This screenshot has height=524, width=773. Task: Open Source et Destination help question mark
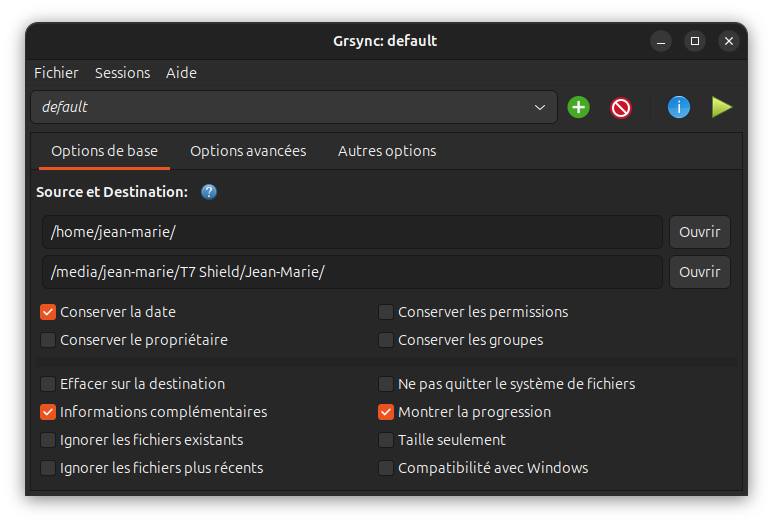(209, 192)
